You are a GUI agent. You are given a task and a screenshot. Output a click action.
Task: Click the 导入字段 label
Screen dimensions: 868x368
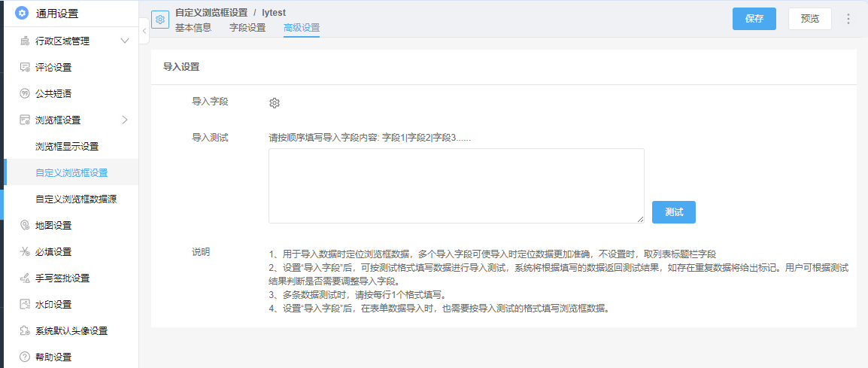[x=210, y=102]
